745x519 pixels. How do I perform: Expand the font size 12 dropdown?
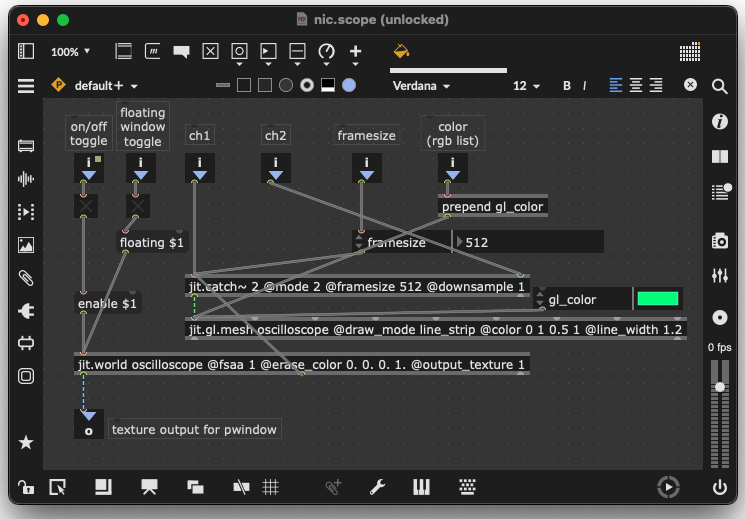(527, 86)
